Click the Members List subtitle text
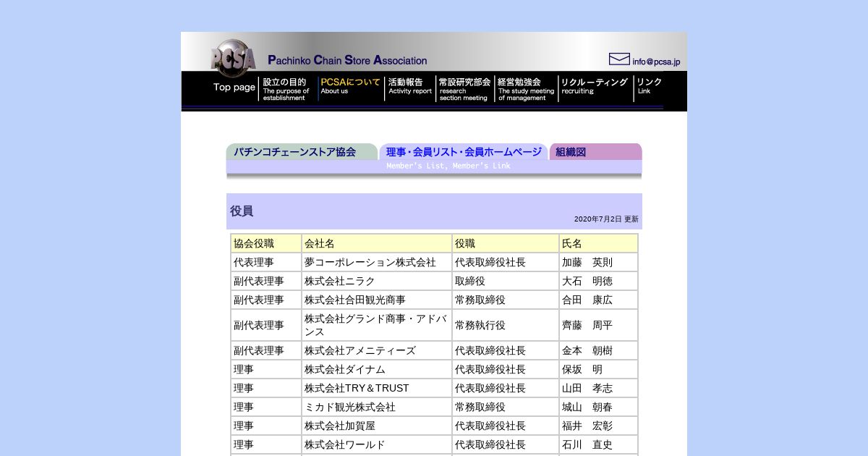The height and width of the screenshot is (456, 868). coord(448,166)
